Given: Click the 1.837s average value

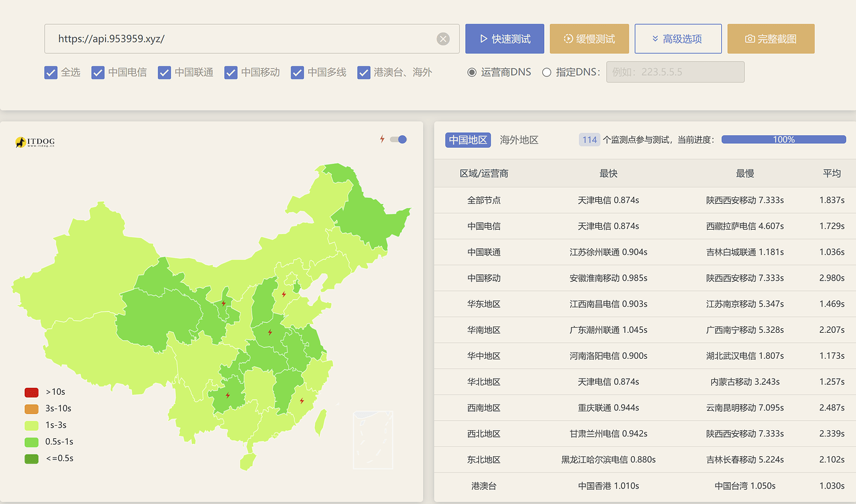Looking at the screenshot, I should pyautogui.click(x=832, y=200).
